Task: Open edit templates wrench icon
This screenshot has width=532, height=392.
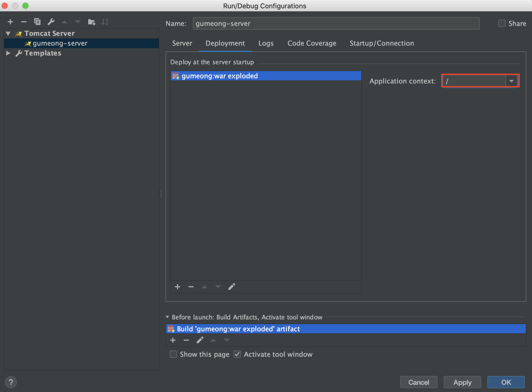Action: pyautogui.click(x=51, y=22)
